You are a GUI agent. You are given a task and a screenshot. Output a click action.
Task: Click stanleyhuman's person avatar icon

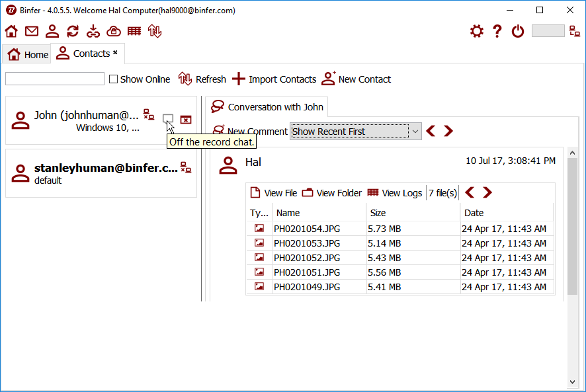(21, 173)
